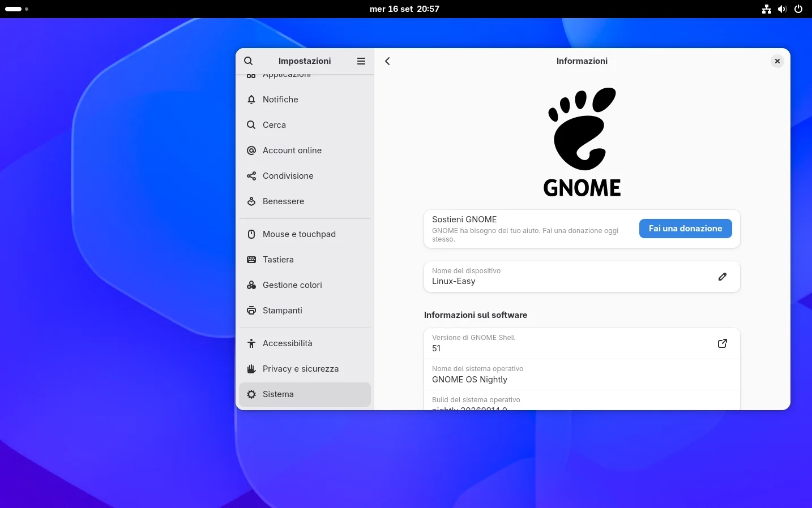This screenshot has width=812, height=508.
Task: Edit device name with pencil icon
Action: point(723,277)
